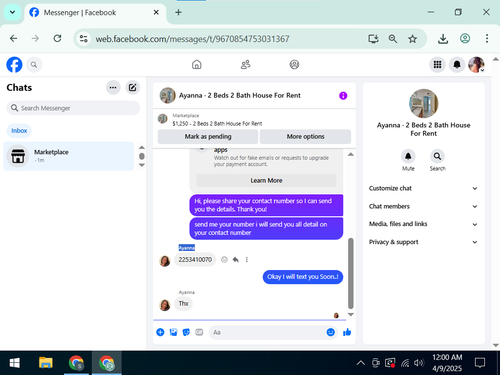Open the Friends icon in top navigation
This screenshot has height=375, width=500.
tap(246, 64)
